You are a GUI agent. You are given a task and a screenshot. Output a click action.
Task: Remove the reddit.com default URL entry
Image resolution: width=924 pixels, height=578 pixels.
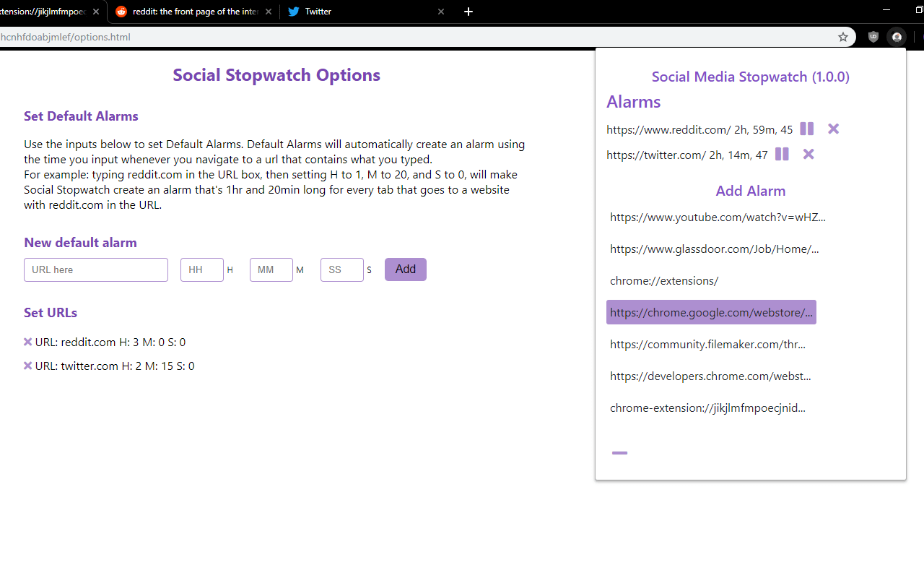(x=28, y=342)
